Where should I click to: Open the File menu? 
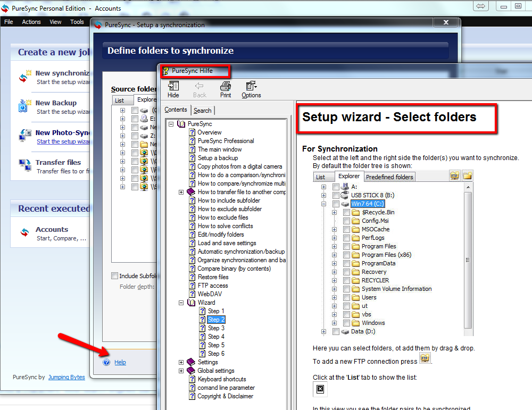pyautogui.click(x=9, y=22)
